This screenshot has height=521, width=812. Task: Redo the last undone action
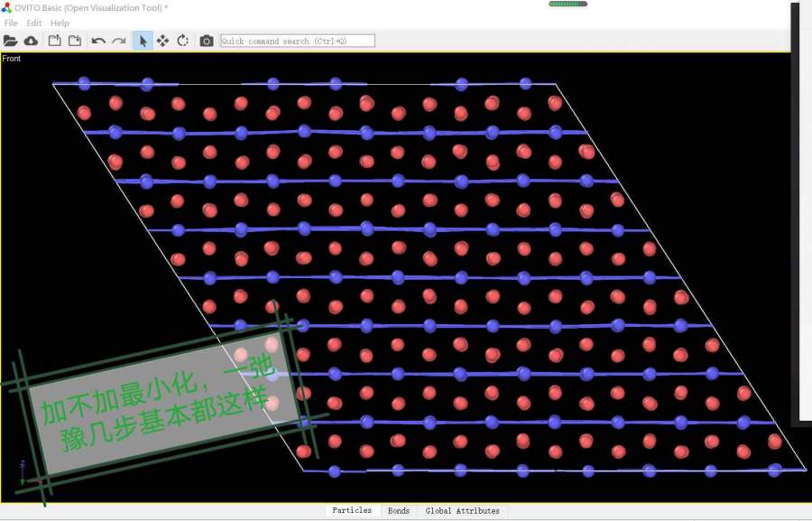[x=118, y=41]
